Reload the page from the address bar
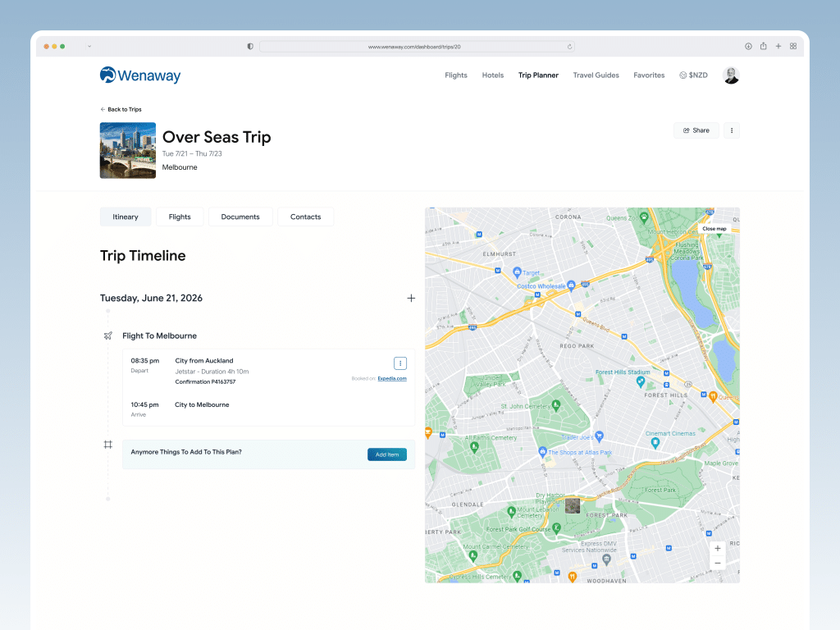 [569, 47]
